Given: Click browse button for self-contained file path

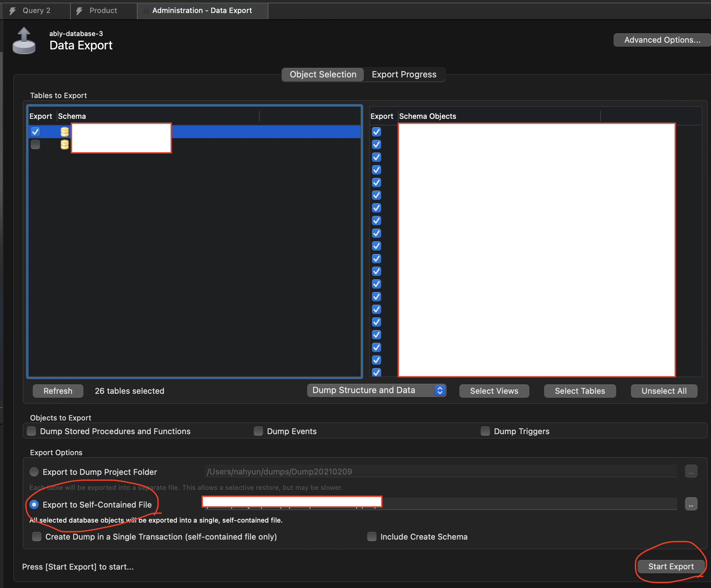Looking at the screenshot, I should [x=691, y=504].
